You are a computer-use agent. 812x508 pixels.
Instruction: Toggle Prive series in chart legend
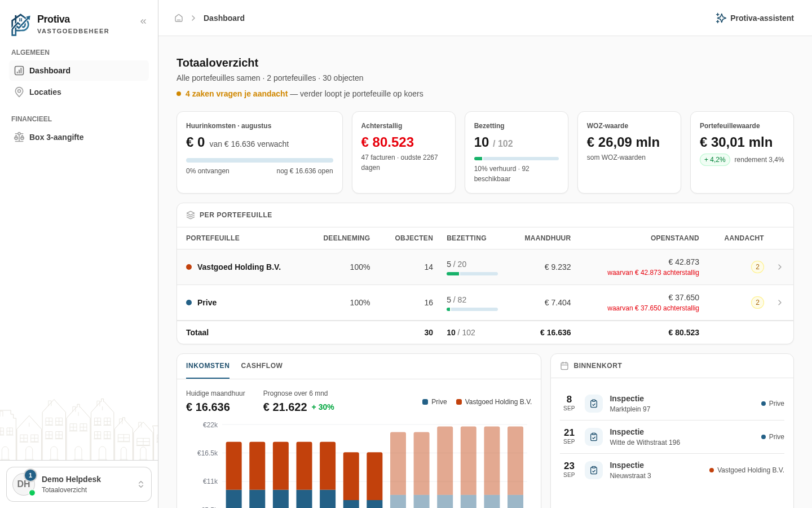click(435, 402)
